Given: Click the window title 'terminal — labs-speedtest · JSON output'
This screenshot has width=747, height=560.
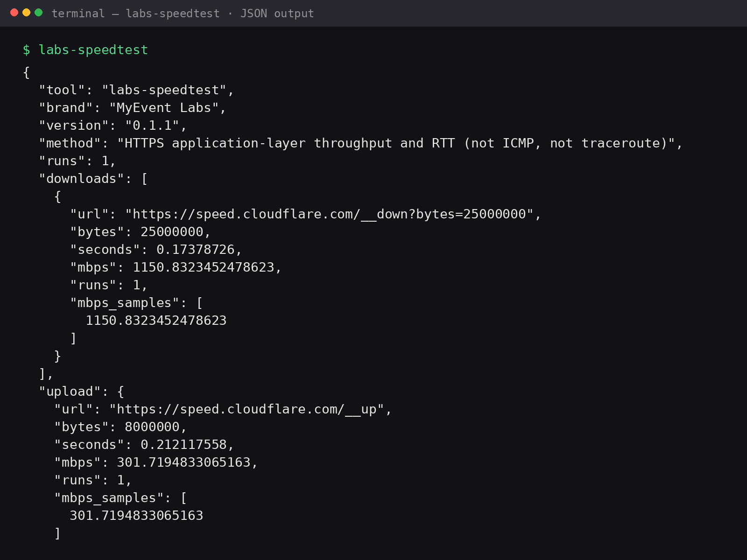Looking at the screenshot, I should pyautogui.click(x=183, y=14).
